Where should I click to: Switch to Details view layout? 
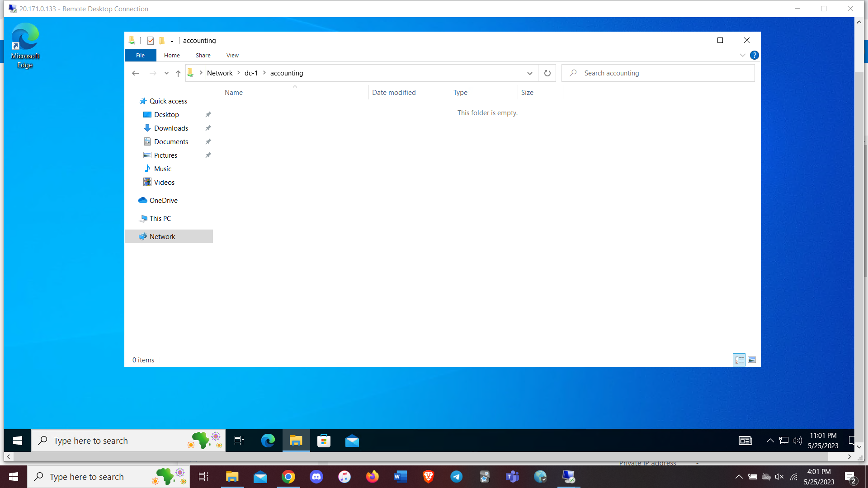click(739, 360)
